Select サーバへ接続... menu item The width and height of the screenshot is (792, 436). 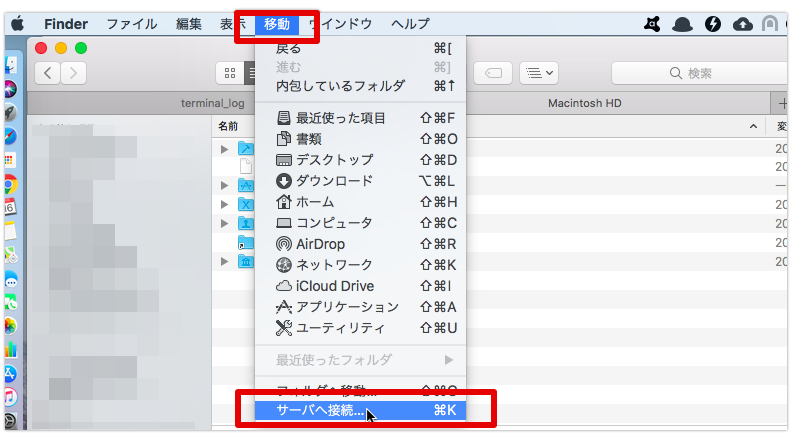[361, 410]
